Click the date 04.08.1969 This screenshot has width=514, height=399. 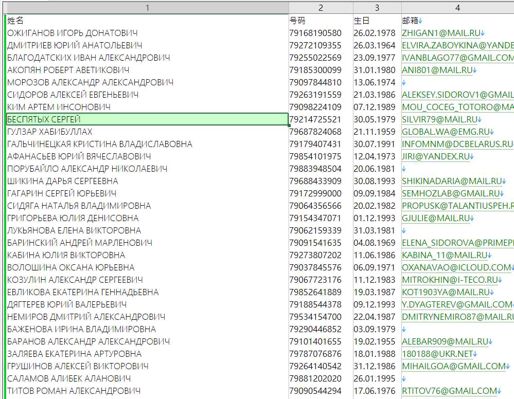pyautogui.click(x=374, y=243)
